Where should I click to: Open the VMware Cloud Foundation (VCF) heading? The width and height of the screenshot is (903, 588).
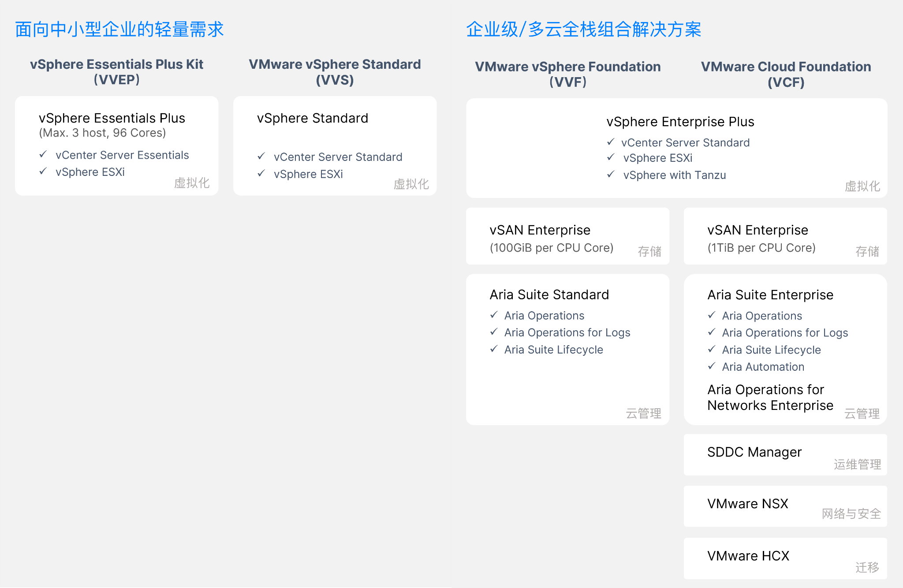coord(786,74)
